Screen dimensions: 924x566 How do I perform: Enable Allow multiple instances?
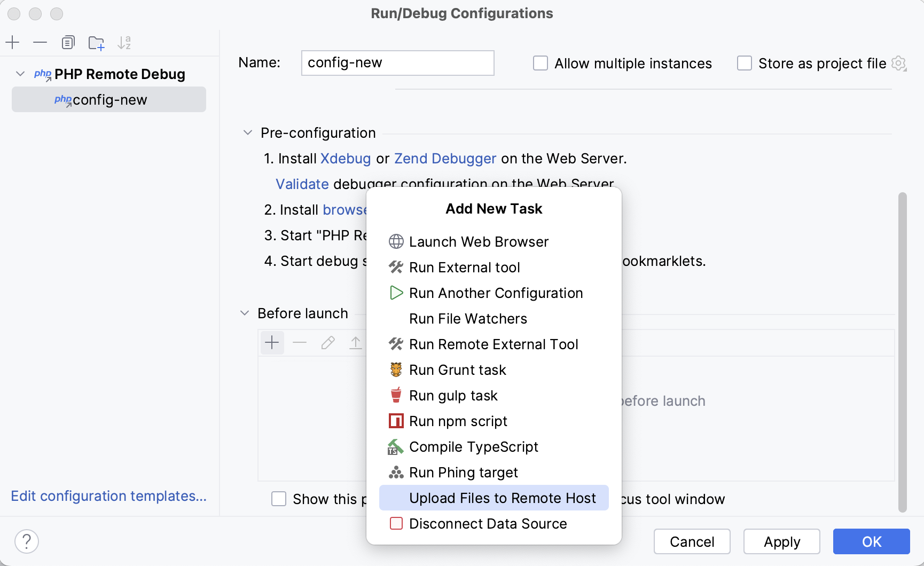point(540,63)
